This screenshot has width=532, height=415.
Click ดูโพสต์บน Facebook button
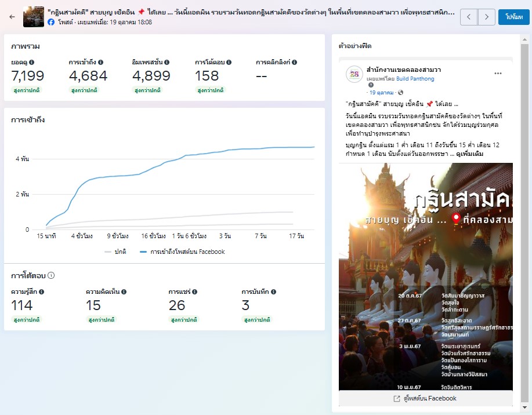coord(425,398)
